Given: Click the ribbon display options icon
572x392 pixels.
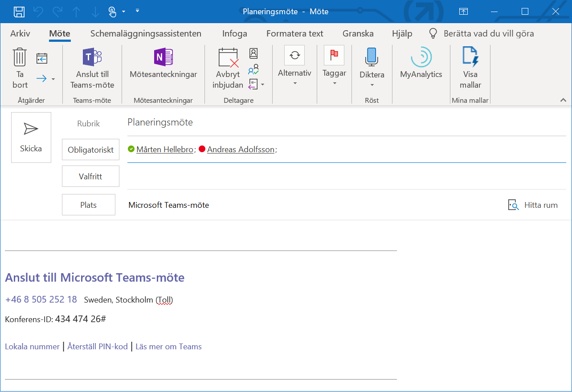Looking at the screenshot, I should pos(463,12).
